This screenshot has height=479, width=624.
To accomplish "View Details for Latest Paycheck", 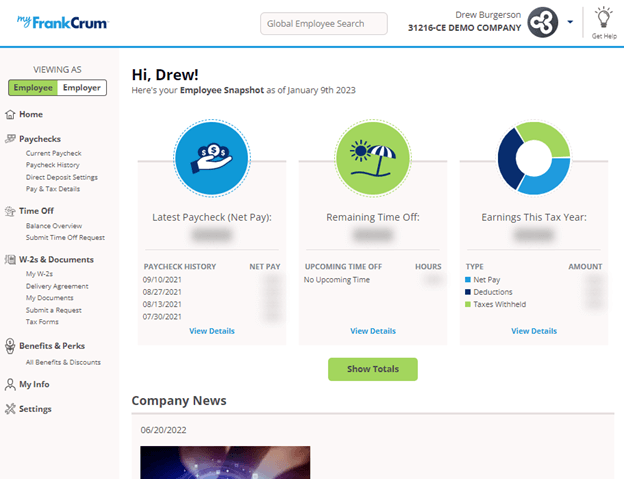I will (212, 331).
